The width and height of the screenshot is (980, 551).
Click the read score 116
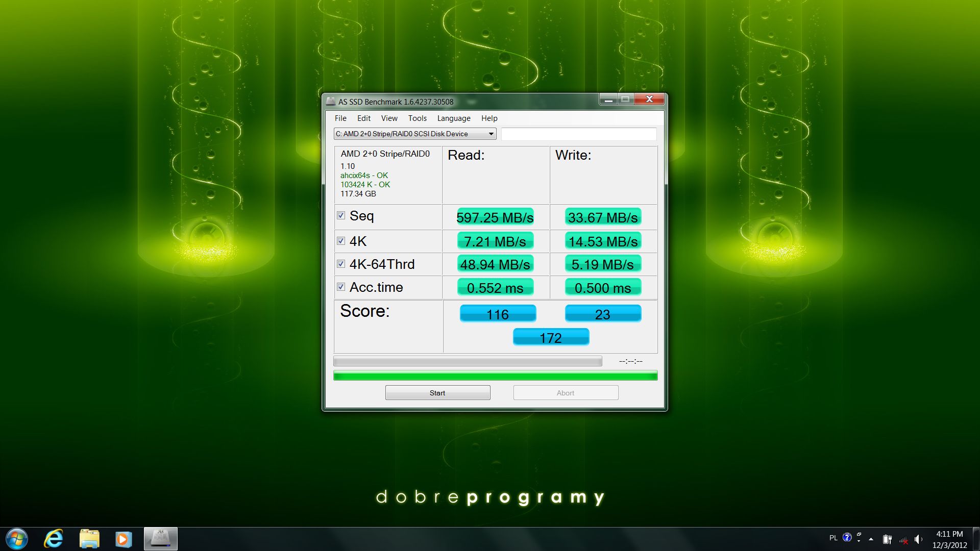point(498,314)
